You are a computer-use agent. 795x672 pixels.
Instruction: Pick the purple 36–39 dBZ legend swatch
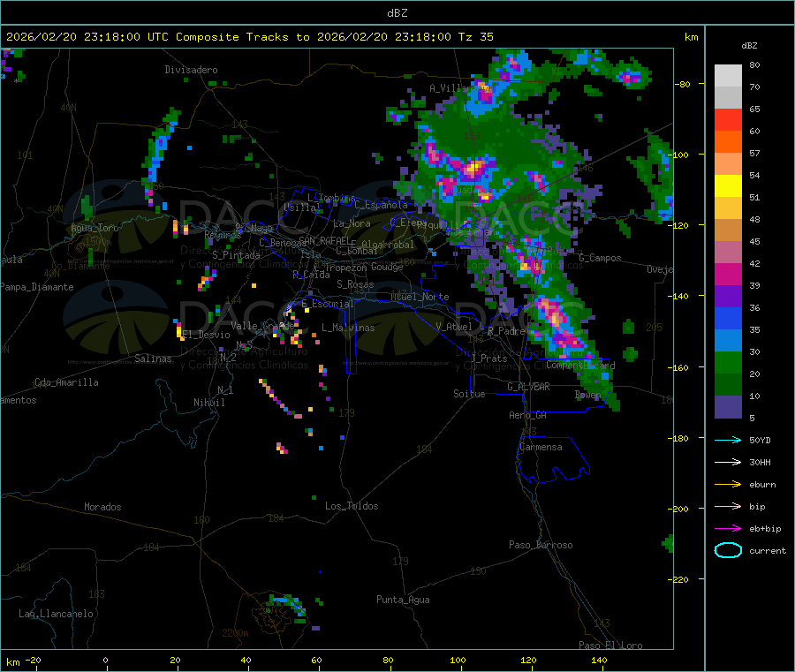[728, 297]
